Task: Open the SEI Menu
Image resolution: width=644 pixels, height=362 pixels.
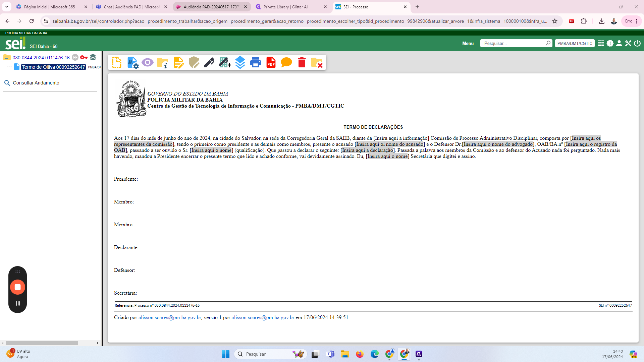Action: (x=468, y=43)
